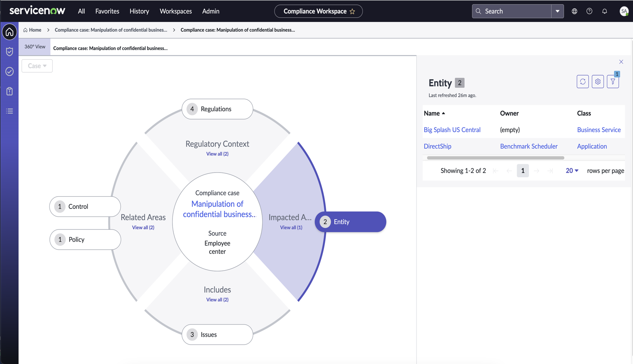Go to the previous page arrow
This screenshot has height=364, width=633.
pos(509,171)
